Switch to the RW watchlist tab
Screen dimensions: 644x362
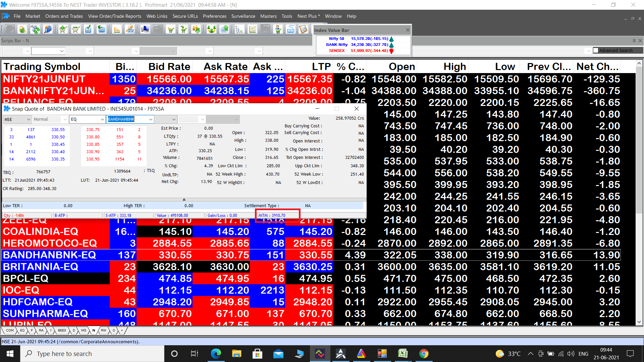104,330
